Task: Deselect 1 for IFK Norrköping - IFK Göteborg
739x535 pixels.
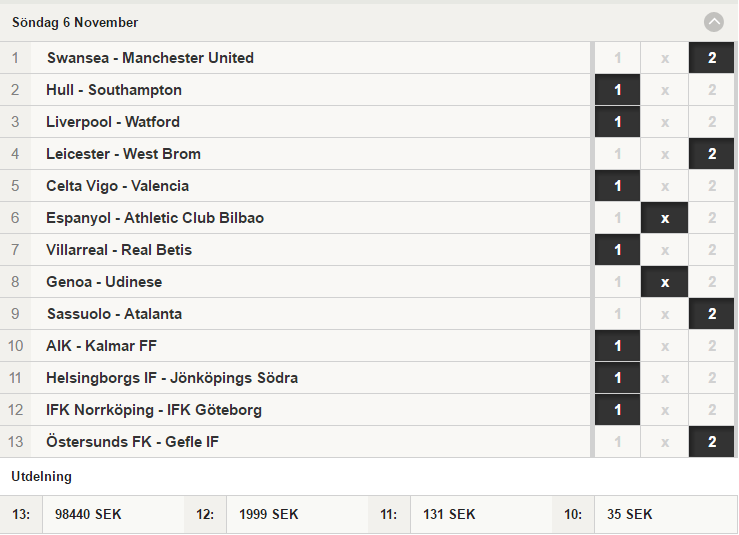Action: click(617, 410)
